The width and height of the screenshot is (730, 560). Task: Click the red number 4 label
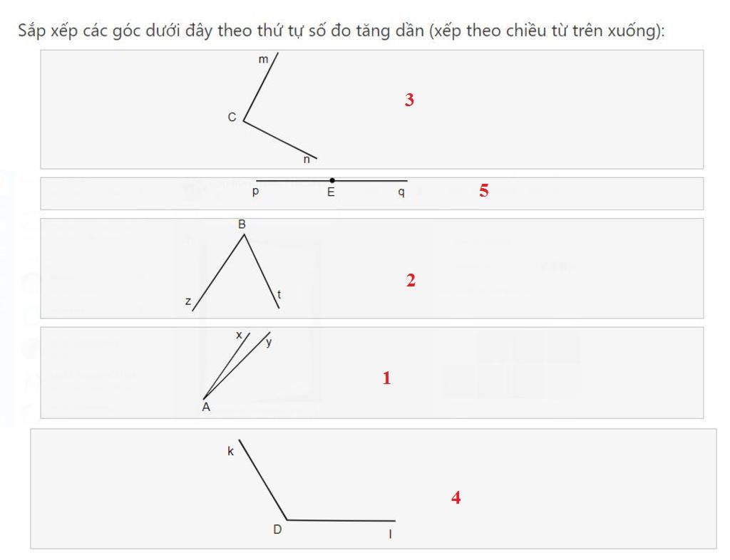pyautogui.click(x=456, y=498)
